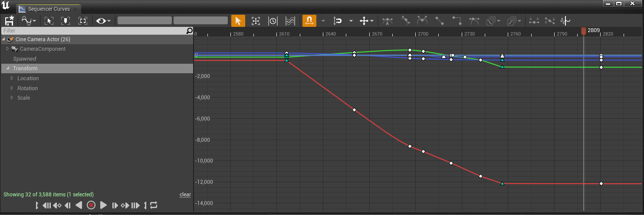
Task: Select the Location row label
Action: click(x=28, y=78)
